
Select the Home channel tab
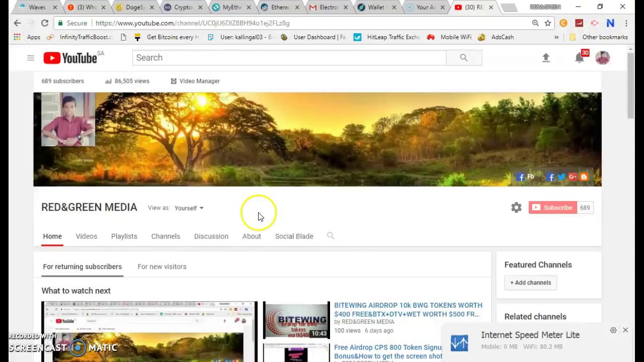coord(52,236)
